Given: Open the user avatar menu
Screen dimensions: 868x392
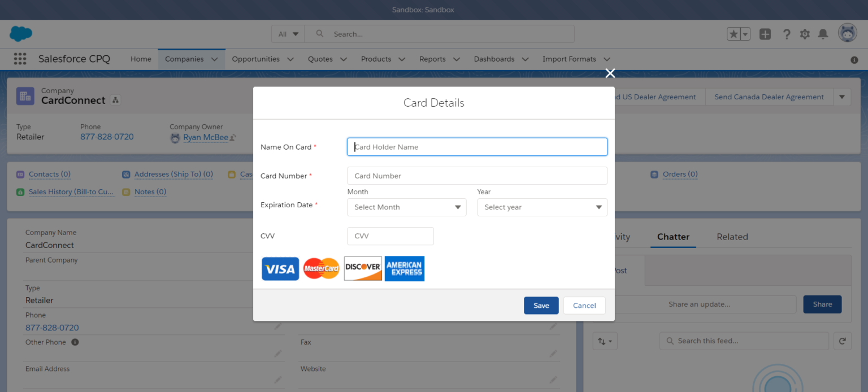Looking at the screenshot, I should click(847, 33).
